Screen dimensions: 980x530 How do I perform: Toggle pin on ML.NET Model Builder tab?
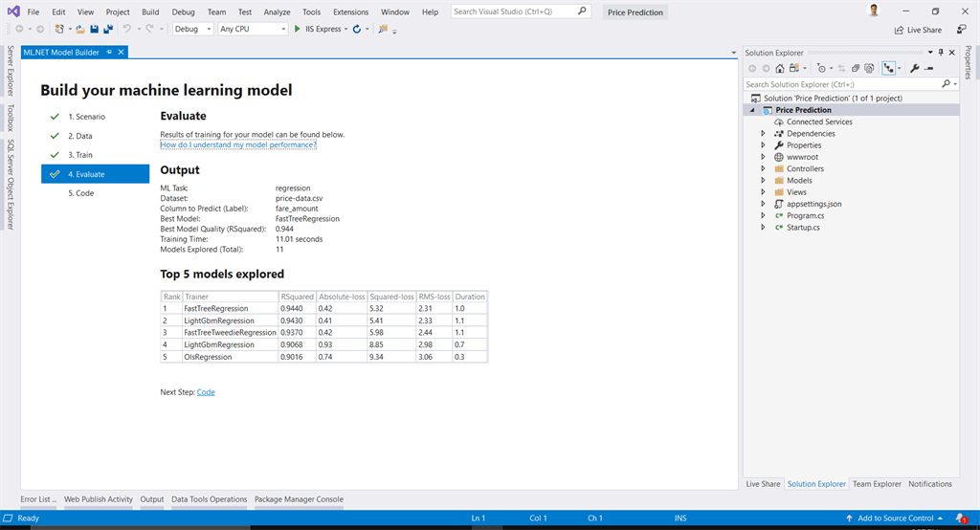coord(109,52)
